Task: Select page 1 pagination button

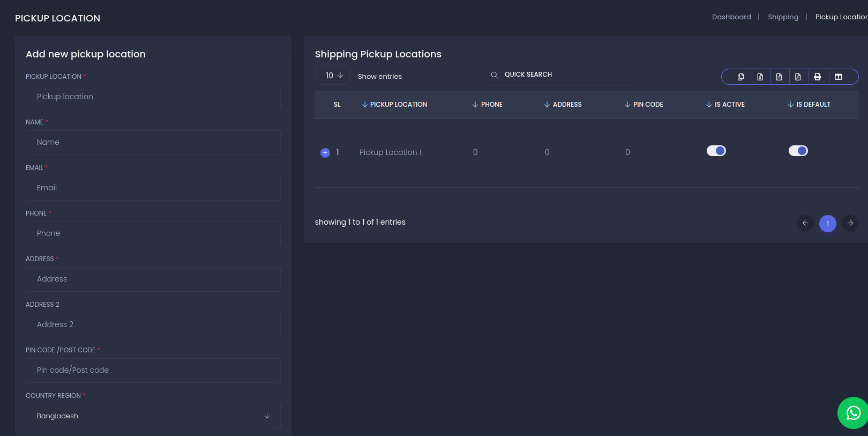Action: (828, 223)
